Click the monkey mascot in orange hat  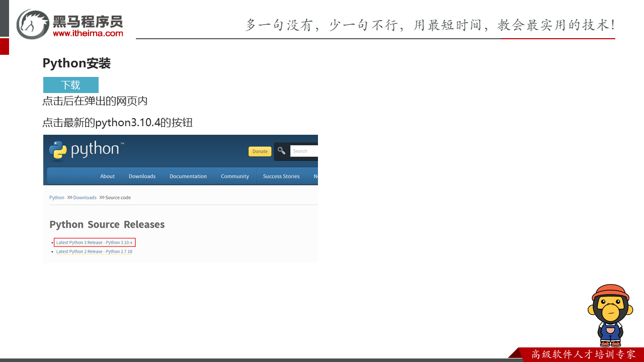[610, 315]
